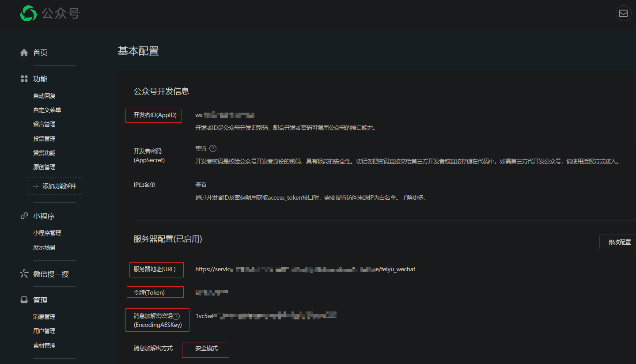Click 重置 to reset the AppSecret
Screen dimensions: 636x364
coord(201,148)
